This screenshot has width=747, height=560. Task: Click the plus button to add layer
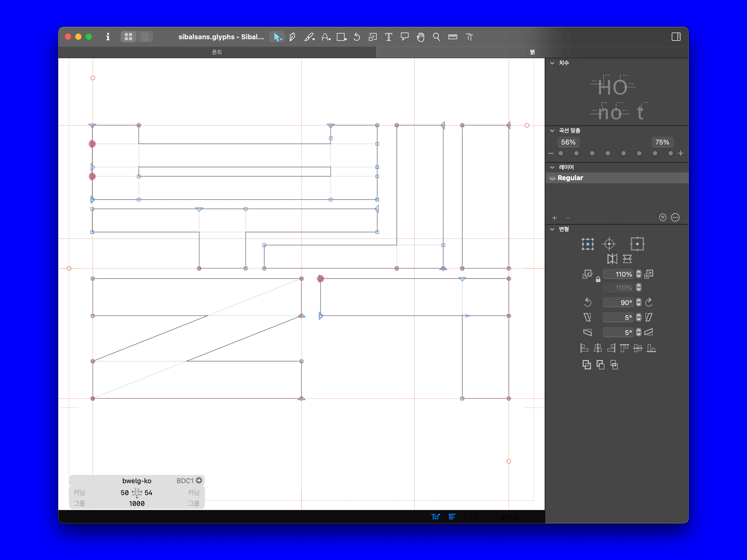pyautogui.click(x=555, y=218)
